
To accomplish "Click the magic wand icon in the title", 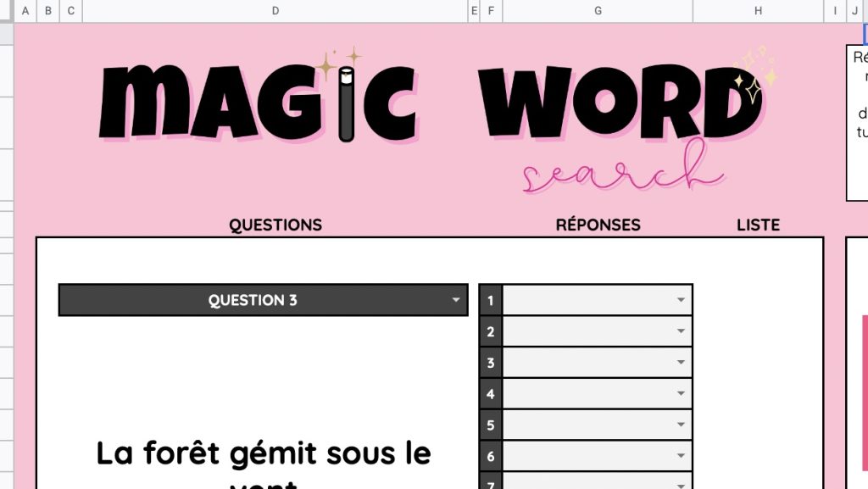I will (x=345, y=104).
